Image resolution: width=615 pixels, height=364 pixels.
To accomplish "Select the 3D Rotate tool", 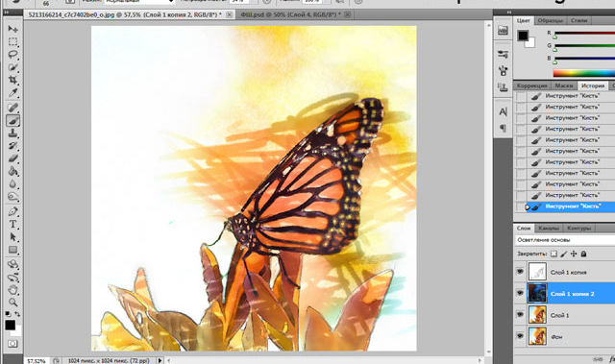I will click(12, 264).
